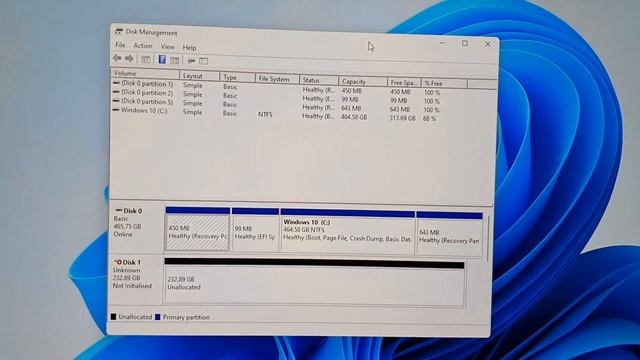Click the 464.58 GB capacity cell
The height and width of the screenshot is (360, 640).
(354, 117)
